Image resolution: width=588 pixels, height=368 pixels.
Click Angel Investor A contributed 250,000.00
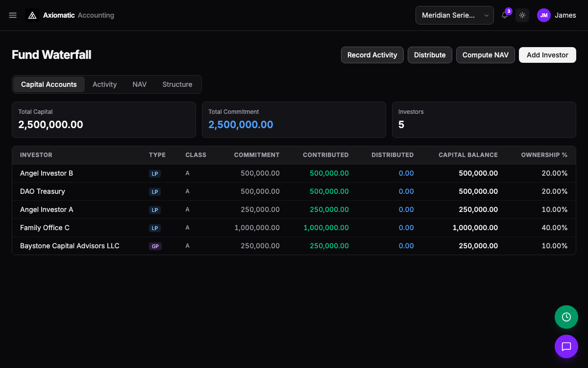pos(329,210)
